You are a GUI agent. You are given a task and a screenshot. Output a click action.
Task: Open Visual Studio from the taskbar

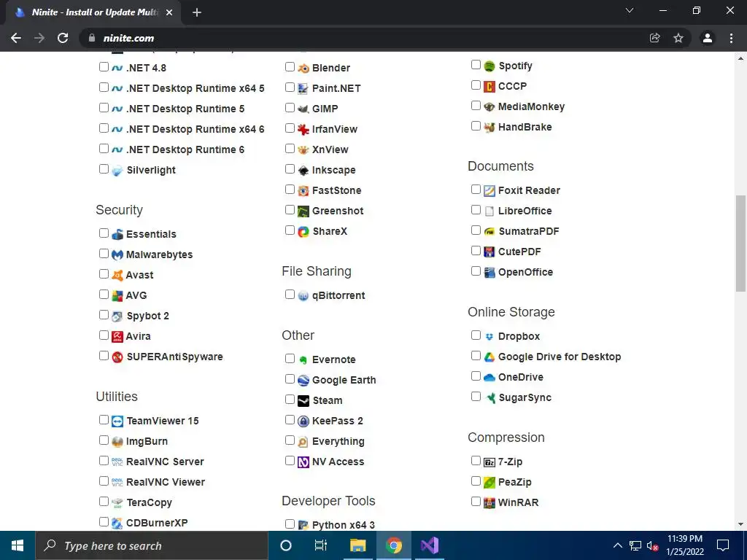coord(429,545)
